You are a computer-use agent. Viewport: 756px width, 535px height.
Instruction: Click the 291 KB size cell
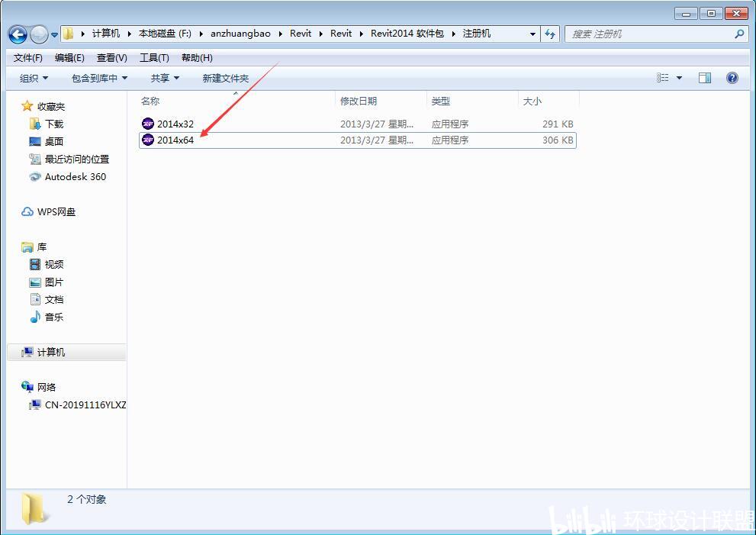558,124
